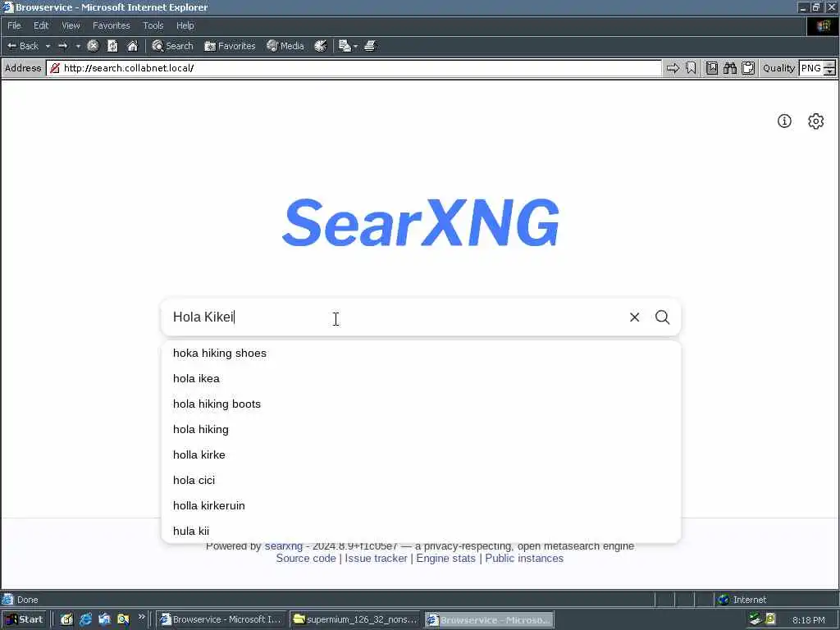Open the File menu
The image size is (840, 630).
point(14,25)
